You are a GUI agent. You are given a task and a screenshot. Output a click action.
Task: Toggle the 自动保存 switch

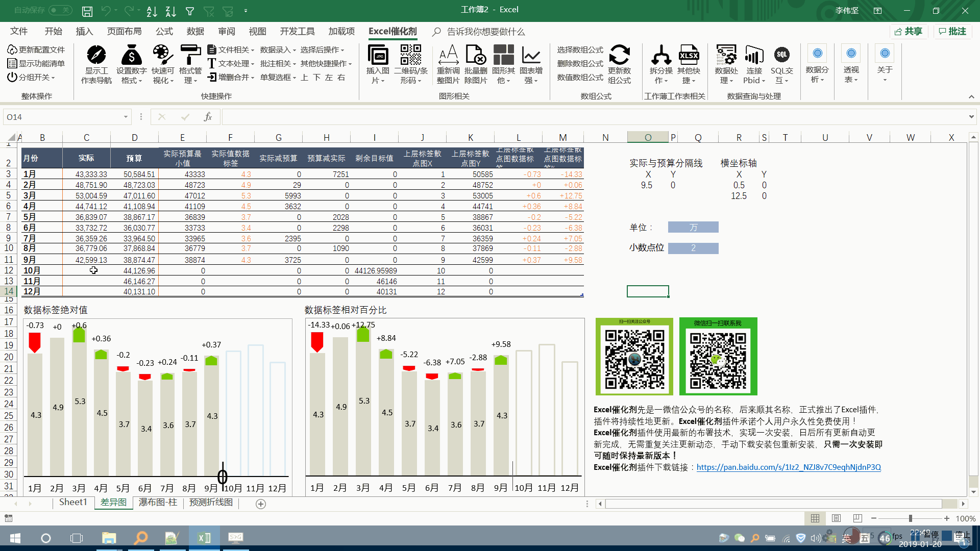coord(60,10)
